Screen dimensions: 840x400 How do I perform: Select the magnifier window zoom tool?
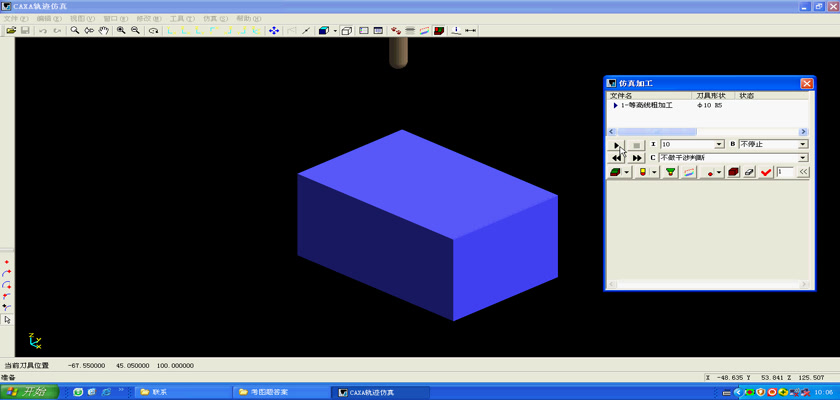pyautogui.click(x=75, y=31)
